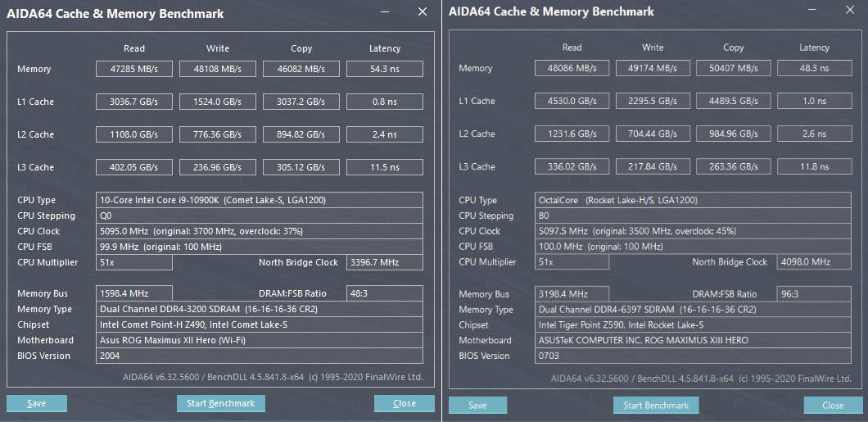Click the 3396.7 MHz North Bridge Clock value
868x422 pixels.
point(385,262)
